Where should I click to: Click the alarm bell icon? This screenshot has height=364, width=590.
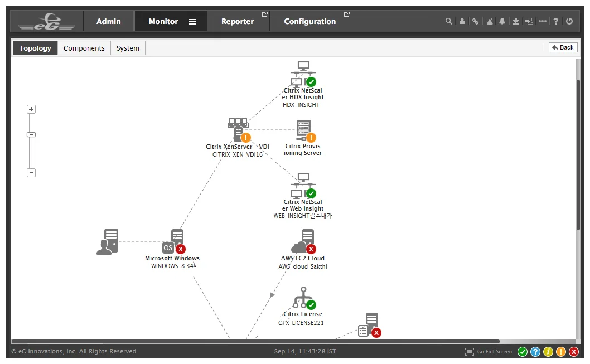click(502, 21)
